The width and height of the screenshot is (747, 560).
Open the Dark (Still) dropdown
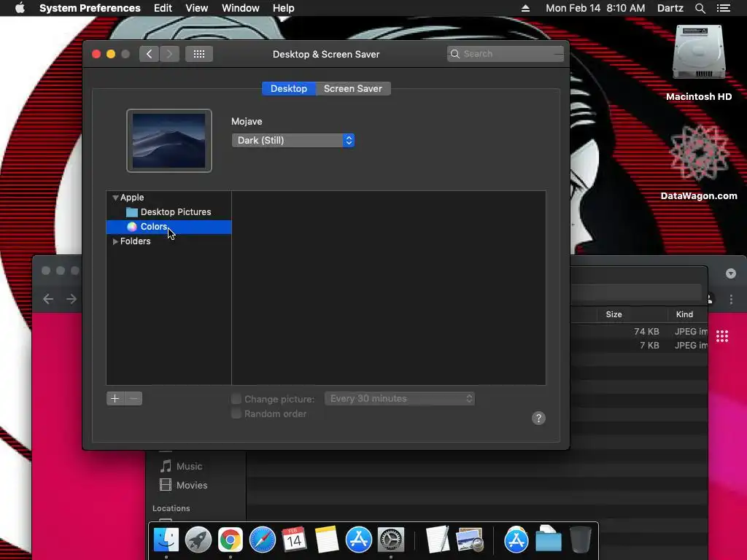(293, 141)
